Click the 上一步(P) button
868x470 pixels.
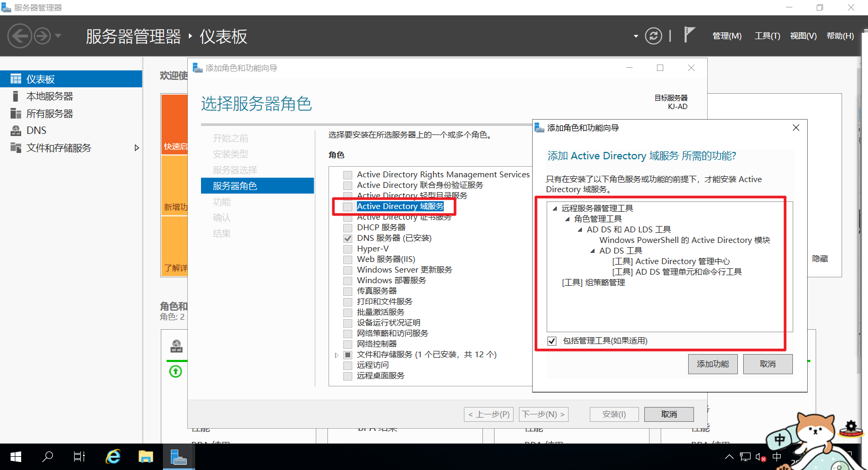tap(489, 414)
